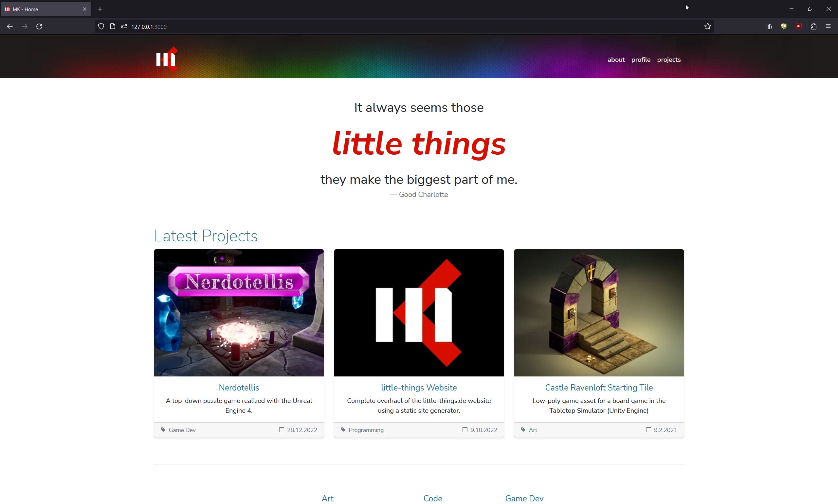Close the MK - Home tab

pyautogui.click(x=84, y=9)
